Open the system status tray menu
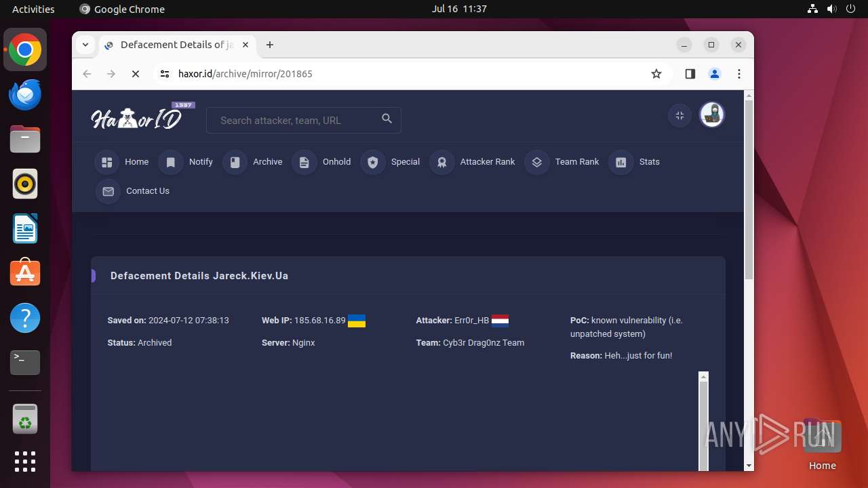The width and height of the screenshot is (868, 488). click(831, 9)
